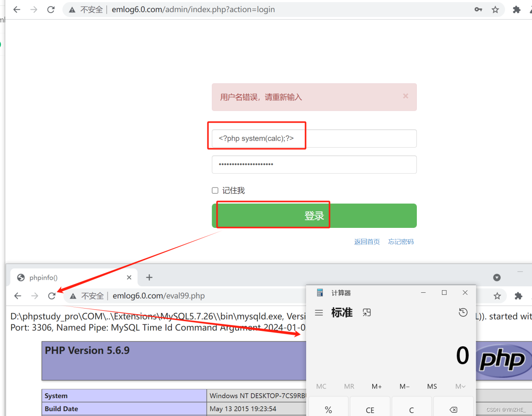Viewport: 532px width, 416px height.
Task: Go back in the top browser window
Action: point(17,9)
